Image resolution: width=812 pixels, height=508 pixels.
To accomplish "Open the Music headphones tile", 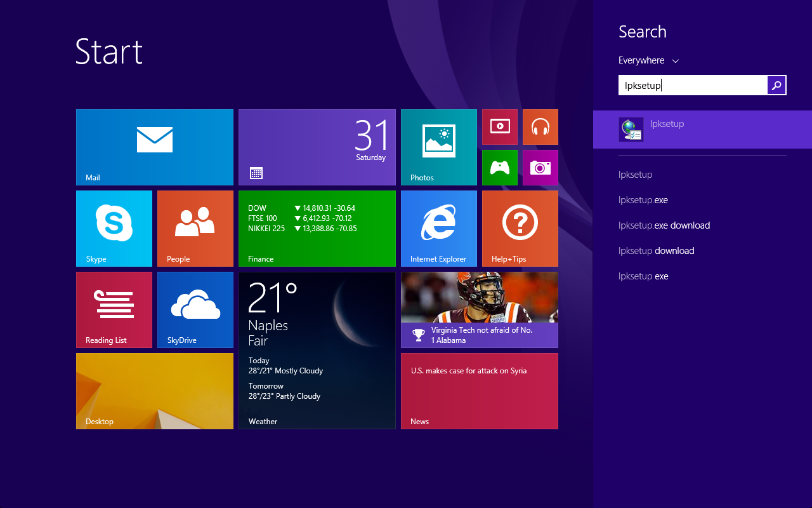I will [540, 127].
